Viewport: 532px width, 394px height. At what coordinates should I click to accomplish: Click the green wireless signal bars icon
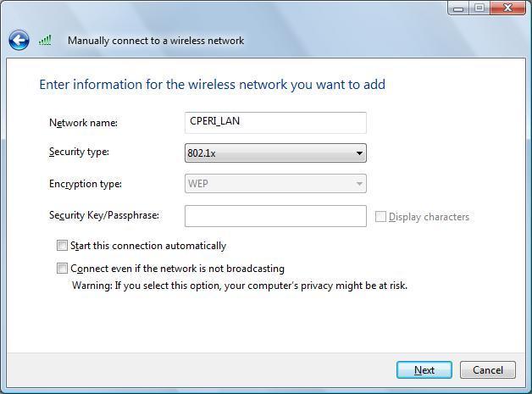[45, 40]
